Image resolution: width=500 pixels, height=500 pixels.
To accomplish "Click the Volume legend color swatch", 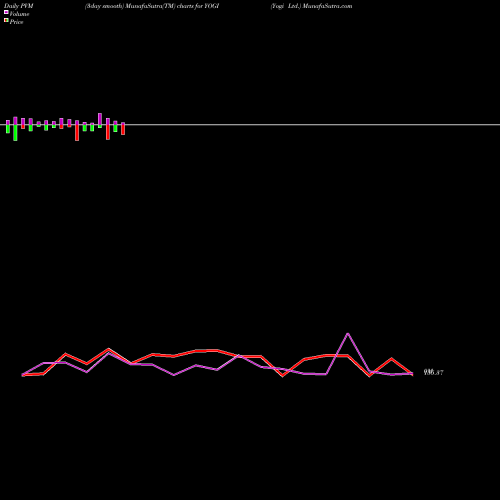I will (x=6, y=12).
